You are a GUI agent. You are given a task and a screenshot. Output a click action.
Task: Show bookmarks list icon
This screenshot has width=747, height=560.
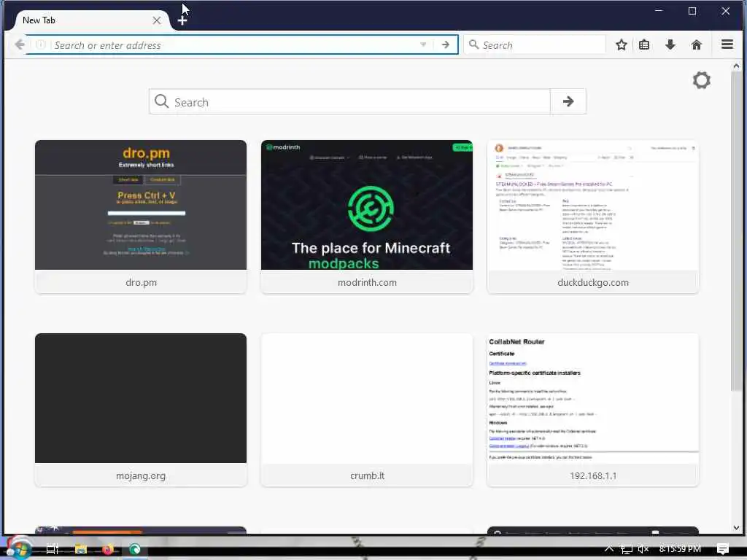[x=644, y=44]
